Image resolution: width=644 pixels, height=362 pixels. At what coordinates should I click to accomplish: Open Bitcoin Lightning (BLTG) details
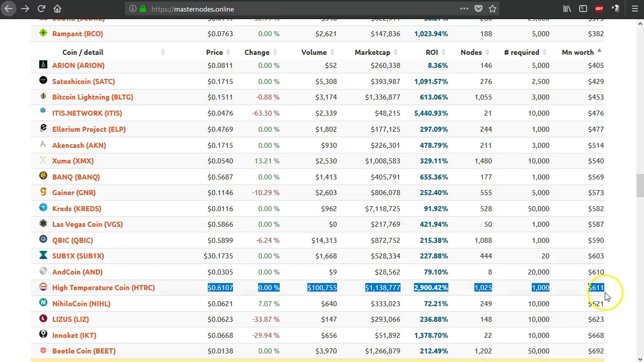(93, 97)
